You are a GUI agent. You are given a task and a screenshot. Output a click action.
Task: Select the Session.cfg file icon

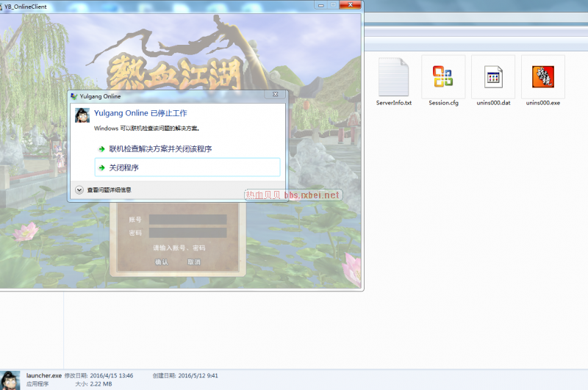[x=443, y=77]
